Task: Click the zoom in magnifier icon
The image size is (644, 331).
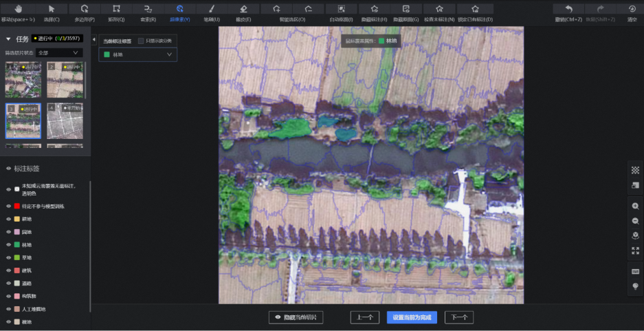Action: (x=635, y=206)
